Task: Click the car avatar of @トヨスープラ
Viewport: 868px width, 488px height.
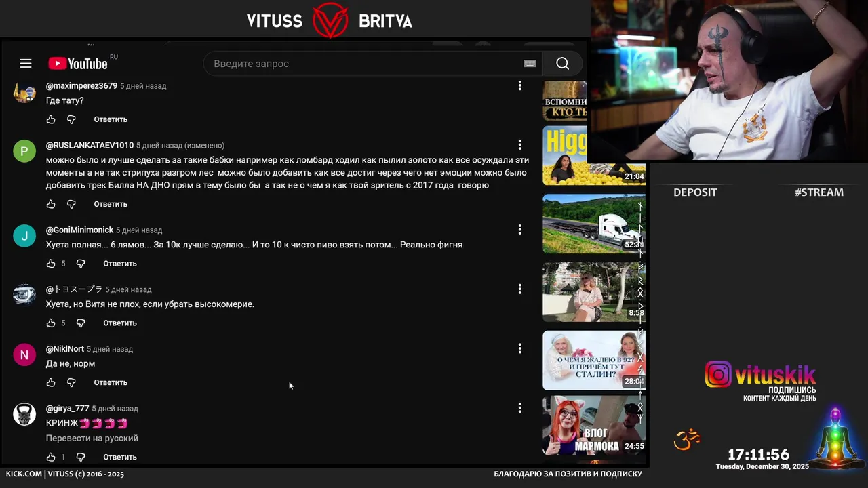Action: tap(24, 294)
